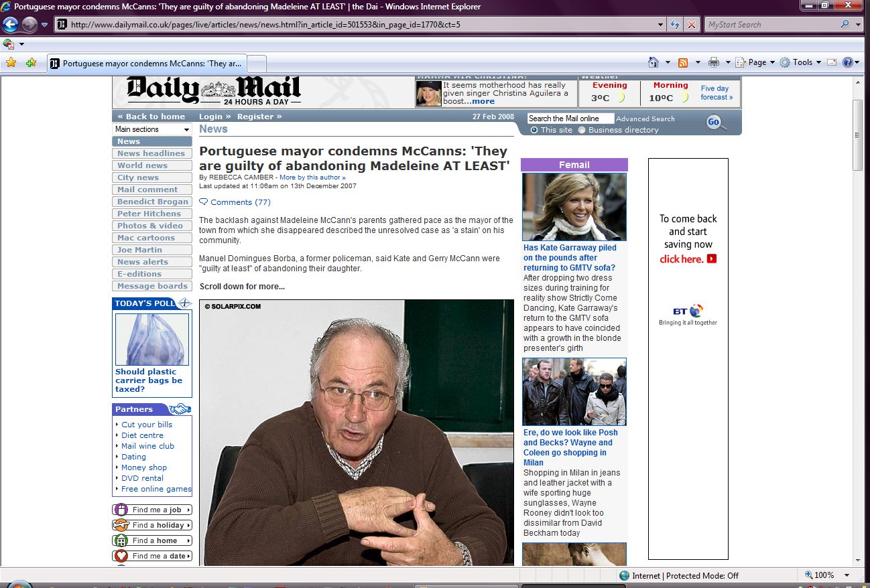Open the 'Comments (77)' link

[x=240, y=202]
